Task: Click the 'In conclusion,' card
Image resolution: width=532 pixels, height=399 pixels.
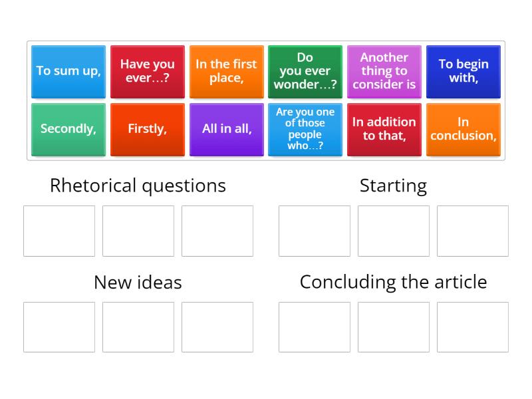Action: pos(464,129)
